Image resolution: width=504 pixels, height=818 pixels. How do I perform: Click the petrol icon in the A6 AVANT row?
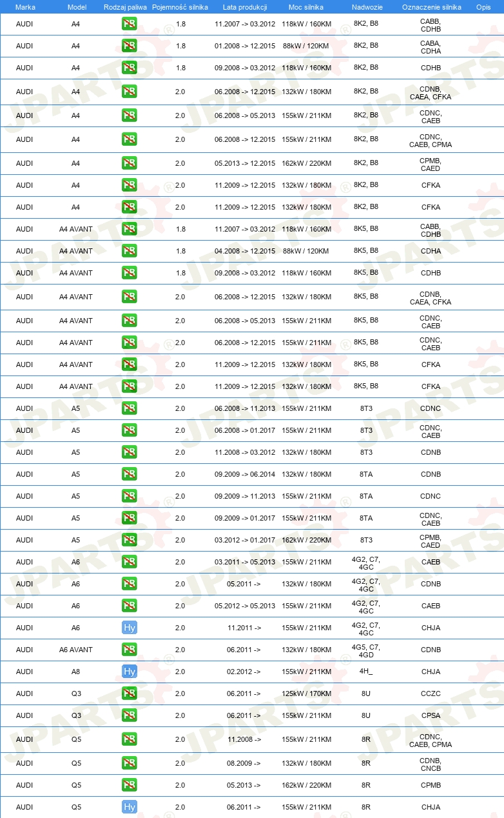point(130,650)
